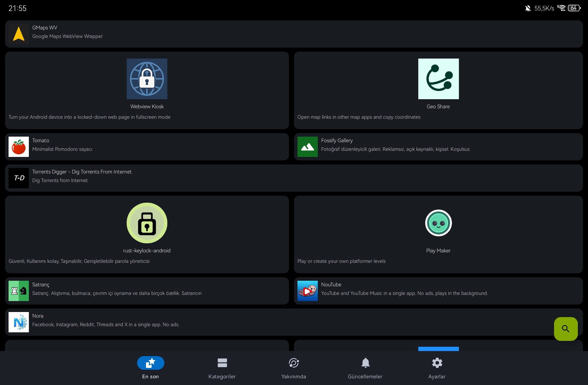This screenshot has height=385, width=588.
Task: Tap the Wi-Fi status icon
Action: (562, 8)
